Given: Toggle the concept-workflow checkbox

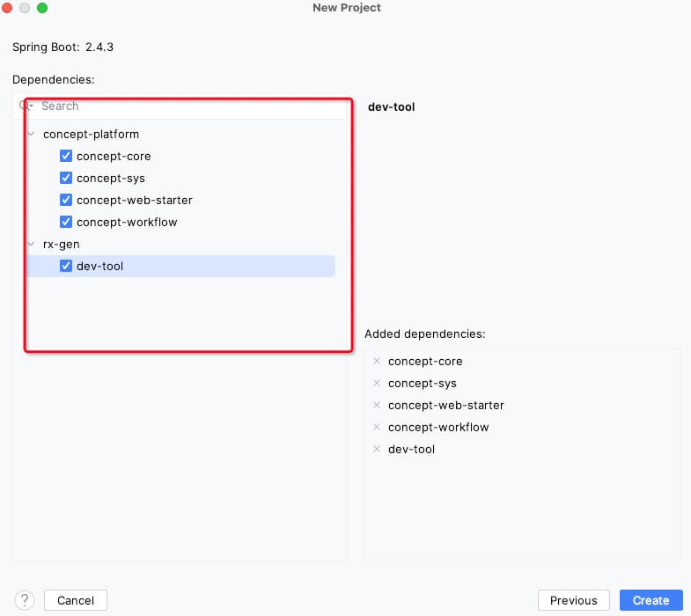Looking at the screenshot, I should tap(66, 222).
